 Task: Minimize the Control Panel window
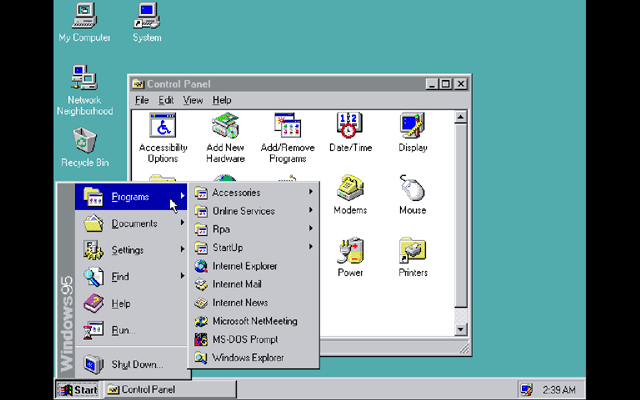[433, 84]
